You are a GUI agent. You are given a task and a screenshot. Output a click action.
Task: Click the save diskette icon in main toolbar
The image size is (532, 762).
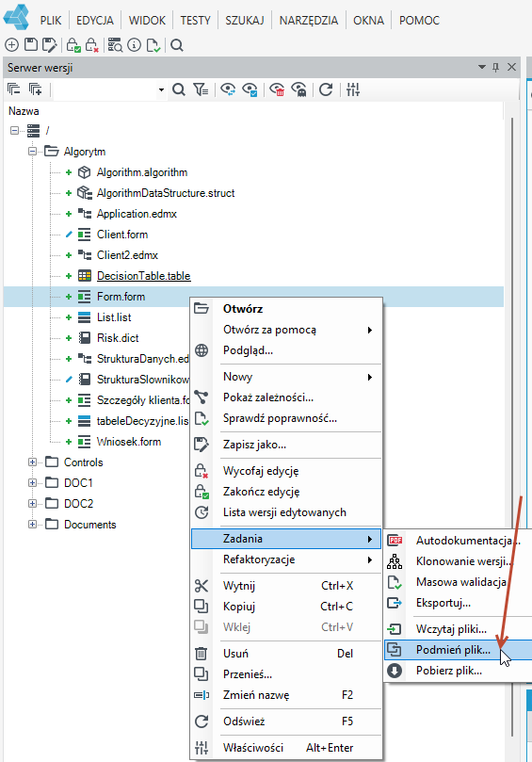pyautogui.click(x=31, y=45)
